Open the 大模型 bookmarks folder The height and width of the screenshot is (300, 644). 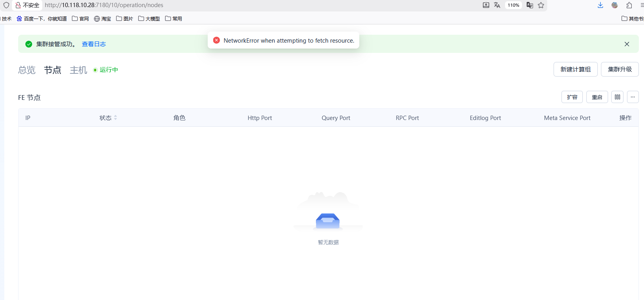click(149, 19)
